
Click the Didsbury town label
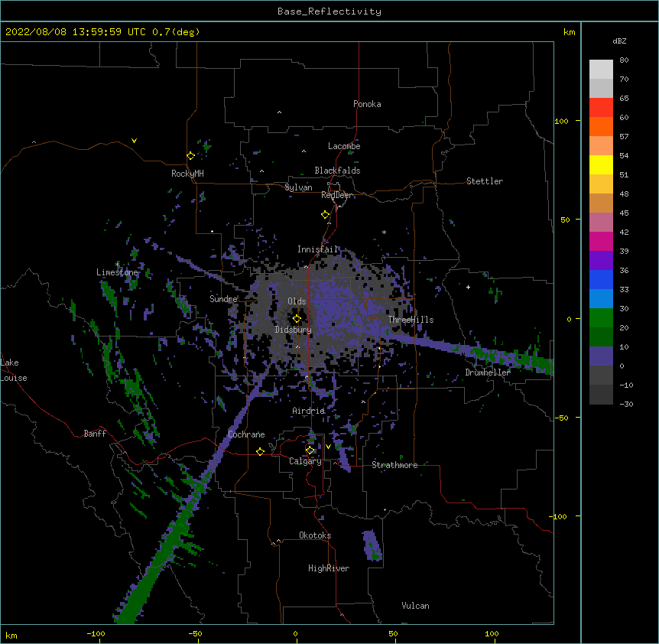[294, 330]
